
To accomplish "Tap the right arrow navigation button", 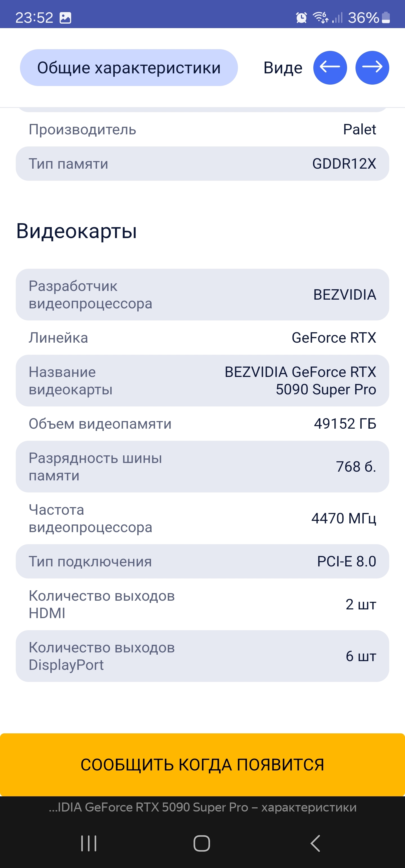I will [x=372, y=68].
